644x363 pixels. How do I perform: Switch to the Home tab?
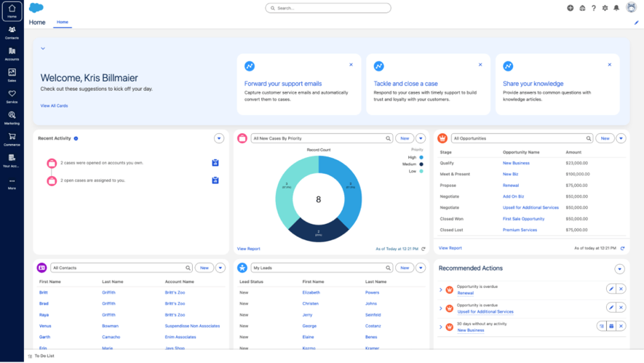click(x=63, y=22)
